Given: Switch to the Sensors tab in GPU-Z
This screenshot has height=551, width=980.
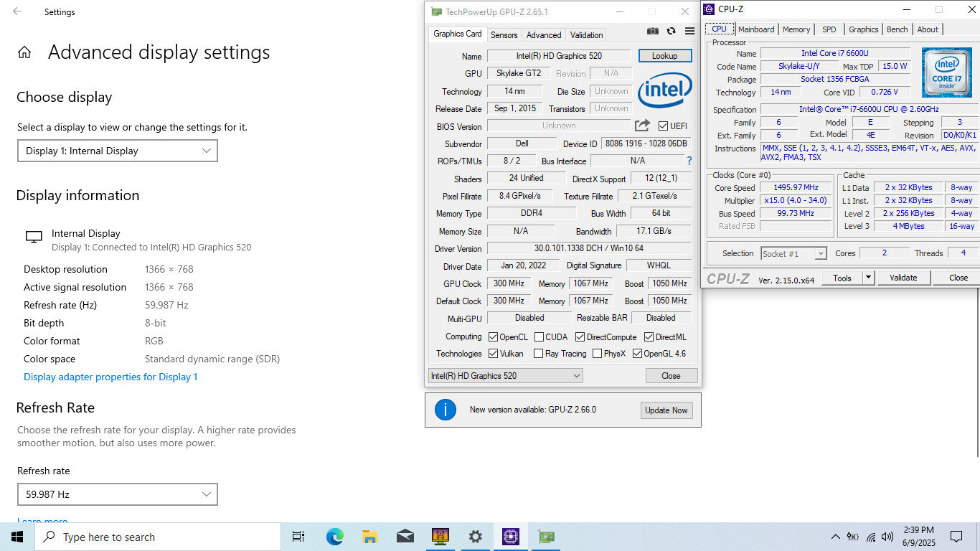Looking at the screenshot, I should (x=504, y=34).
